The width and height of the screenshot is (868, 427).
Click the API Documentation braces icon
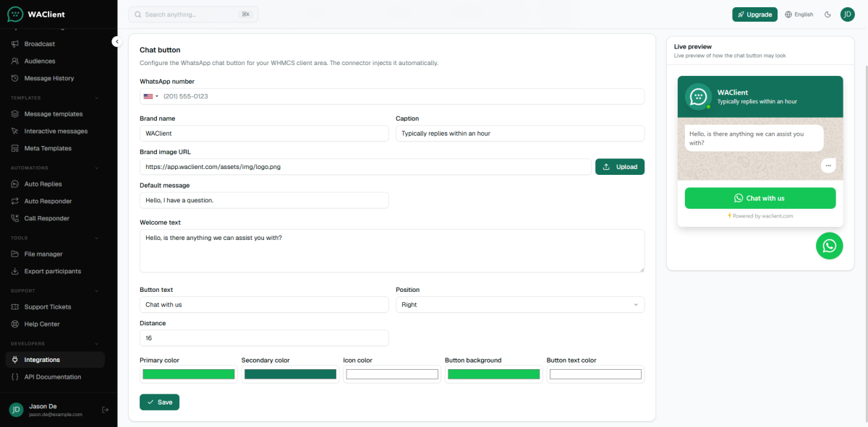pyautogui.click(x=15, y=377)
